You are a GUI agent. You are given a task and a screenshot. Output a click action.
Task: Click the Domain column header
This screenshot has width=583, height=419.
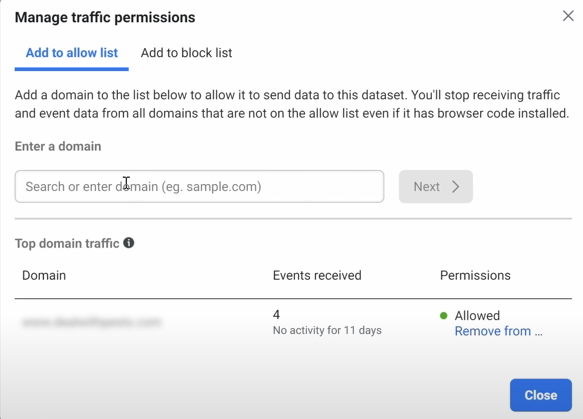pyautogui.click(x=44, y=275)
